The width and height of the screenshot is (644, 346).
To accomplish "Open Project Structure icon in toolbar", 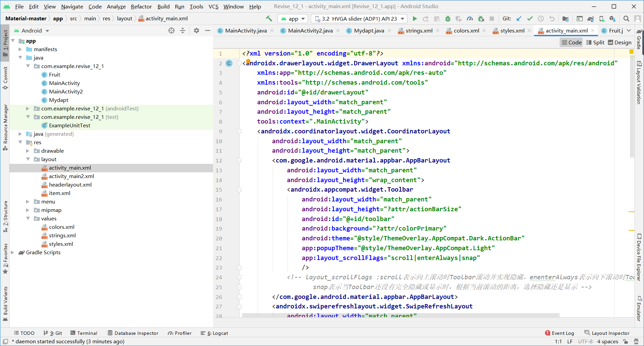I will point(565,19).
